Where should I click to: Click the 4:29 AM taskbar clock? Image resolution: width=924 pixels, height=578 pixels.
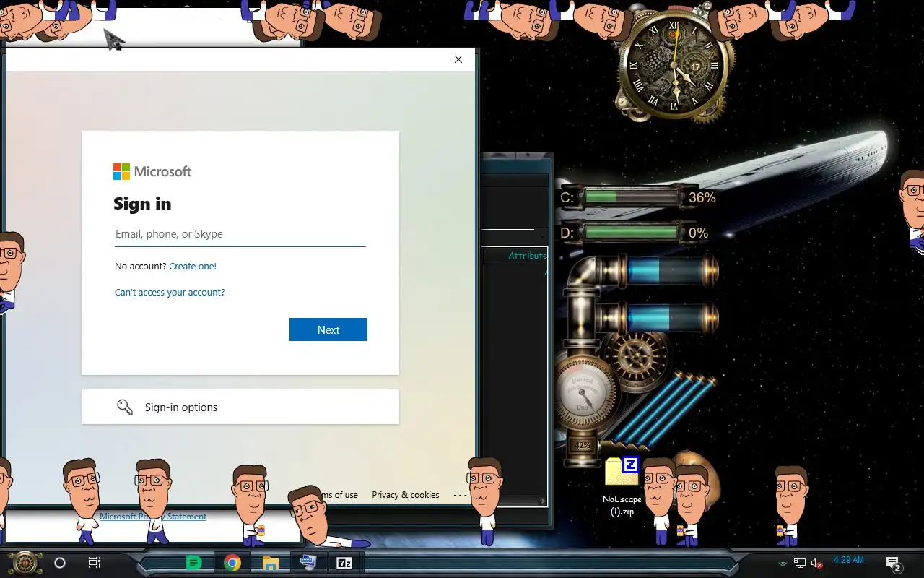pyautogui.click(x=849, y=560)
